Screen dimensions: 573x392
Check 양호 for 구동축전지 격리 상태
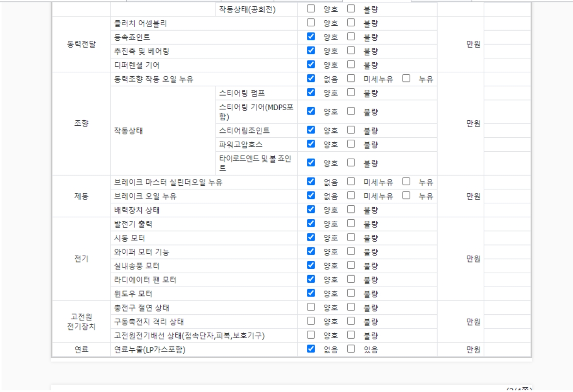311,321
